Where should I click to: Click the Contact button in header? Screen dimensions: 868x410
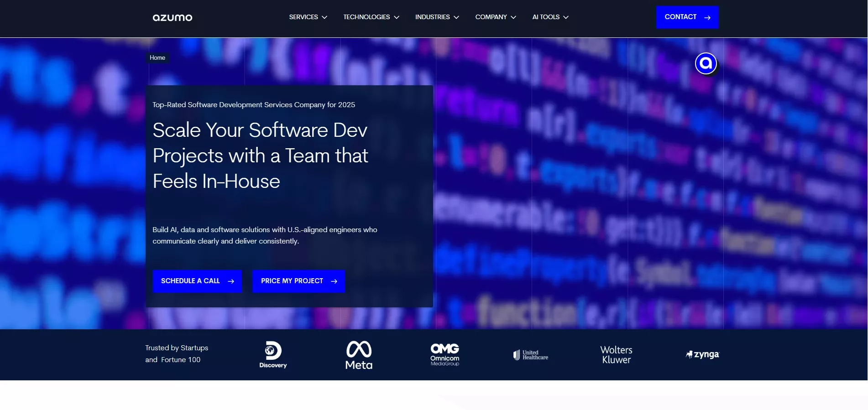(680, 17)
